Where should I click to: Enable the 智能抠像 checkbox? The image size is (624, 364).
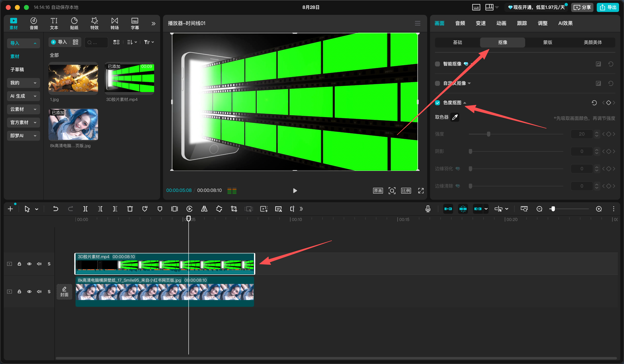[x=437, y=64]
